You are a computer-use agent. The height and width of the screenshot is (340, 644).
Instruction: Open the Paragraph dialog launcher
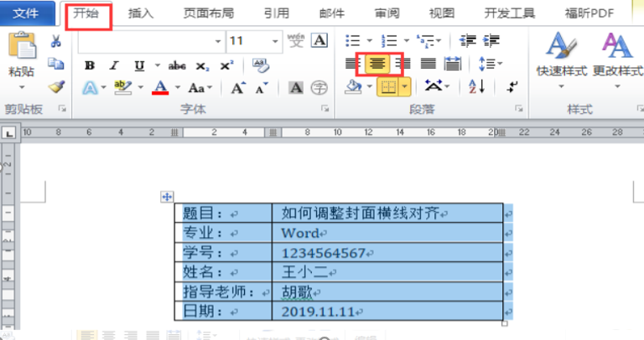519,109
